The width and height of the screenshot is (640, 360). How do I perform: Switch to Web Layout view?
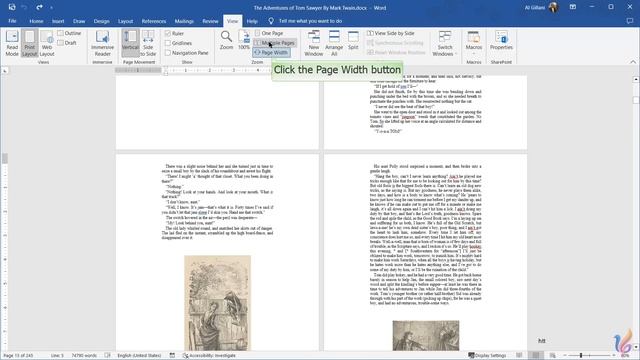(47, 43)
